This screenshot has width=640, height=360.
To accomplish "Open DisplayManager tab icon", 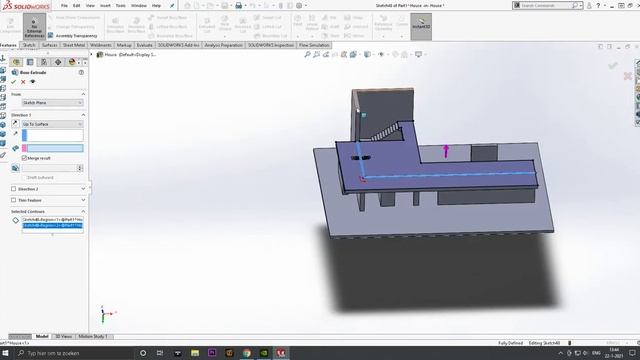I will click(x=72, y=62).
